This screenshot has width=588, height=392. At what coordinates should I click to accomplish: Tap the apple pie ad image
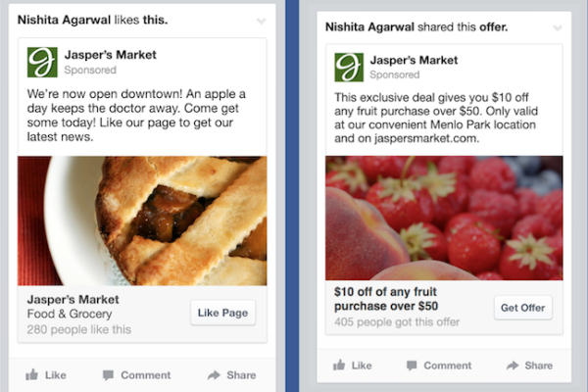[x=142, y=220]
